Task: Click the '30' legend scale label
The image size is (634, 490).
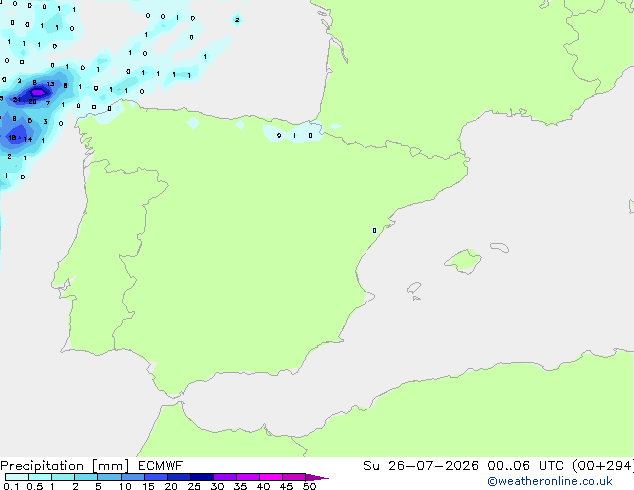Action: tap(217, 486)
